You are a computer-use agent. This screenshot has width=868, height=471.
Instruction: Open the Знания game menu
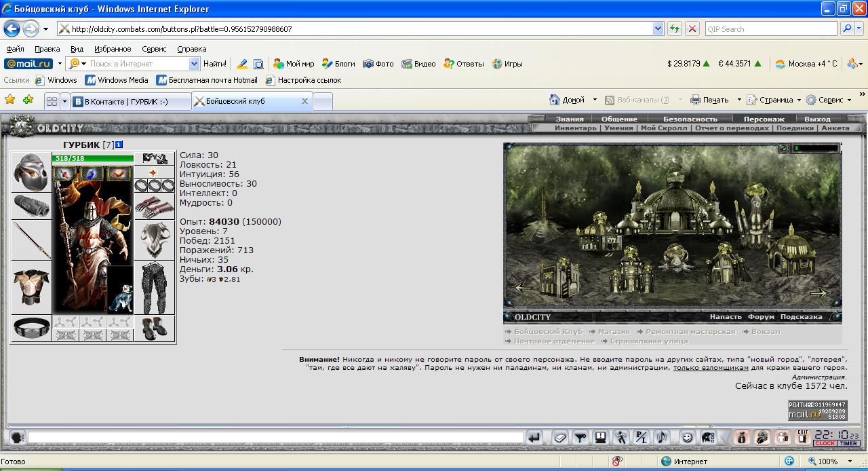click(570, 119)
